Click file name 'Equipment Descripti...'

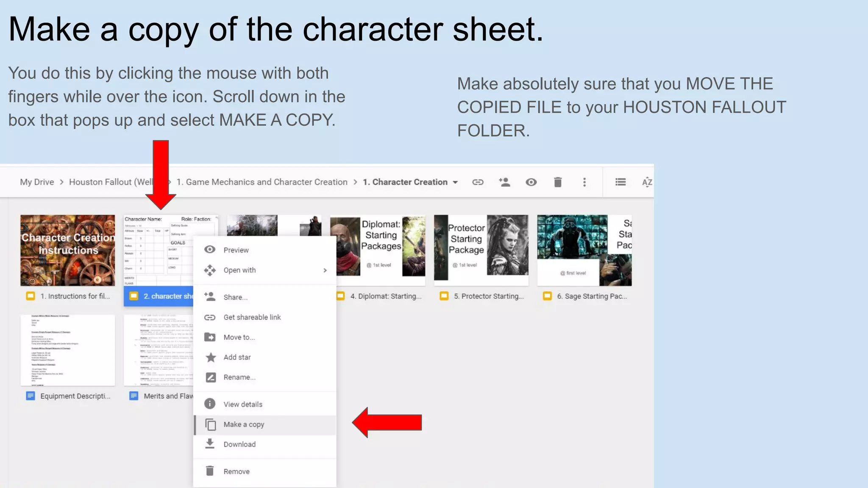coord(75,396)
